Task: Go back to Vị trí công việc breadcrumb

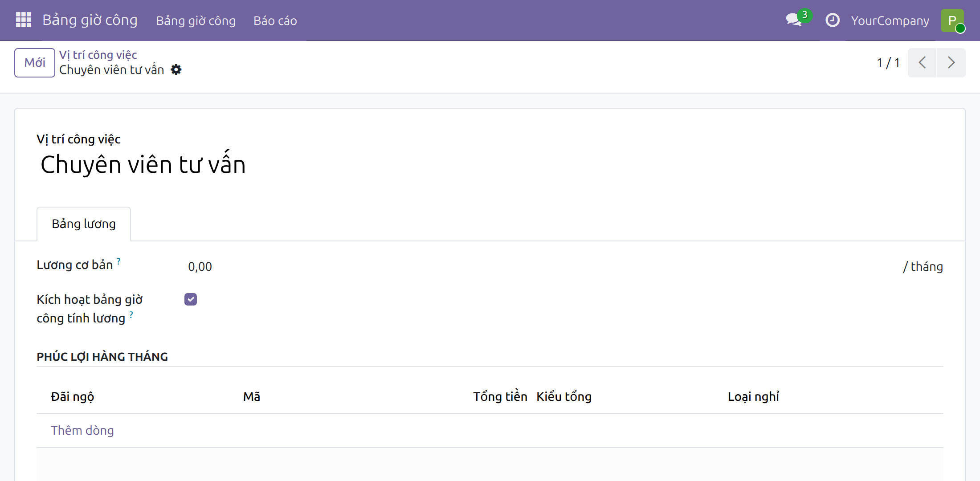Action: [98, 55]
